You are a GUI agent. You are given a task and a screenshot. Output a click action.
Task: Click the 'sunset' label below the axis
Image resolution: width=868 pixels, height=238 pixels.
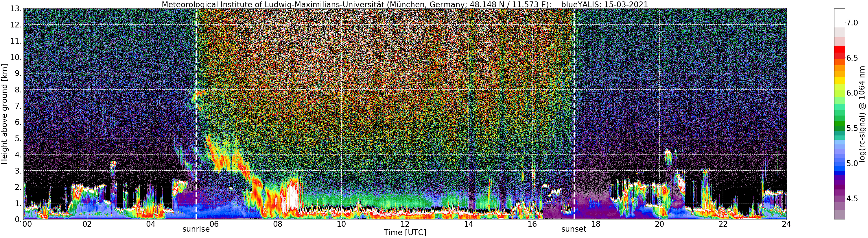(x=574, y=229)
